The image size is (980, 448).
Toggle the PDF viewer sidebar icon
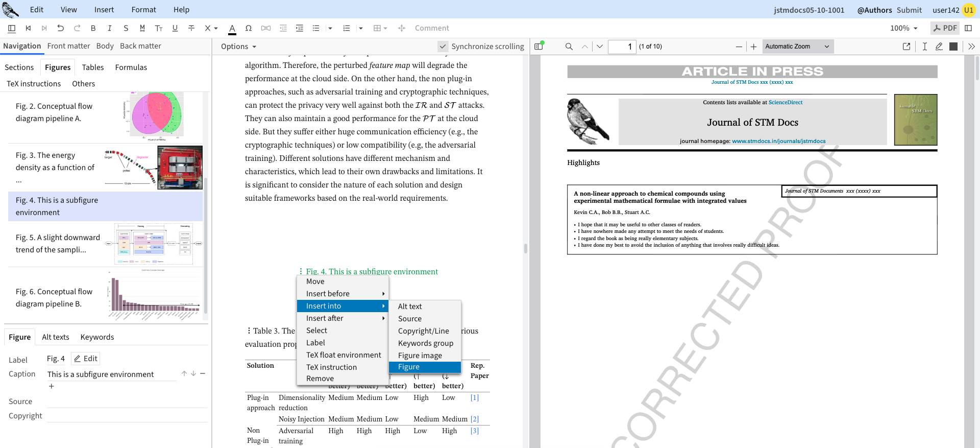click(538, 46)
